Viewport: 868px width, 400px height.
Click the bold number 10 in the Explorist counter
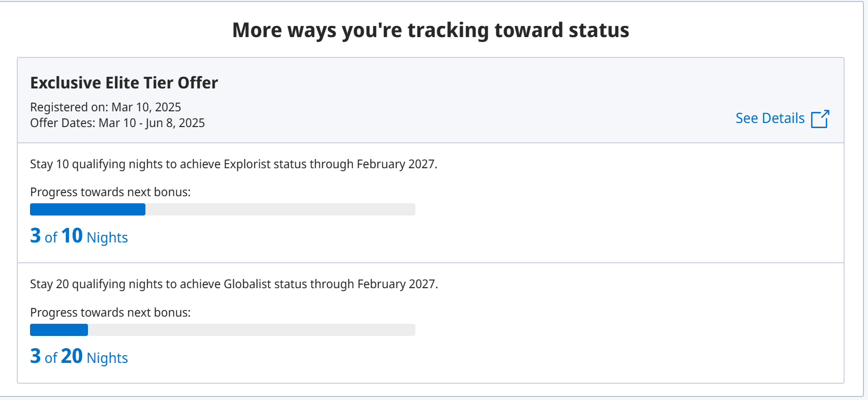[72, 236]
